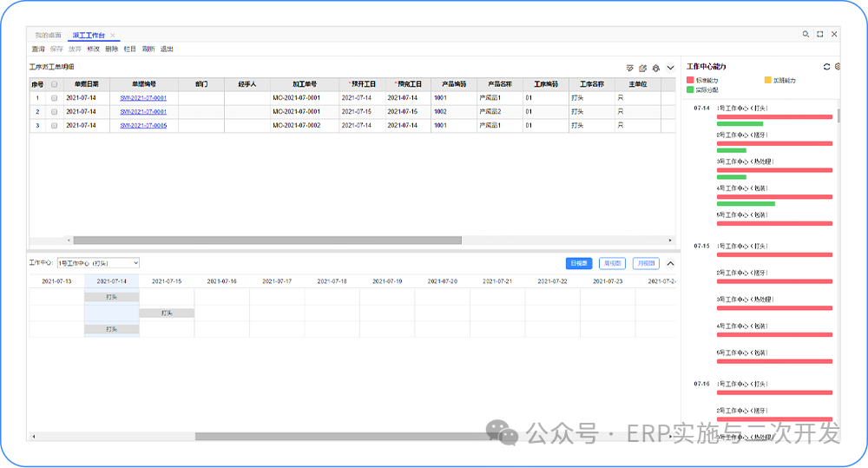
Task: Open settings gear in 工作中心能力 panel
Action: coord(838,67)
